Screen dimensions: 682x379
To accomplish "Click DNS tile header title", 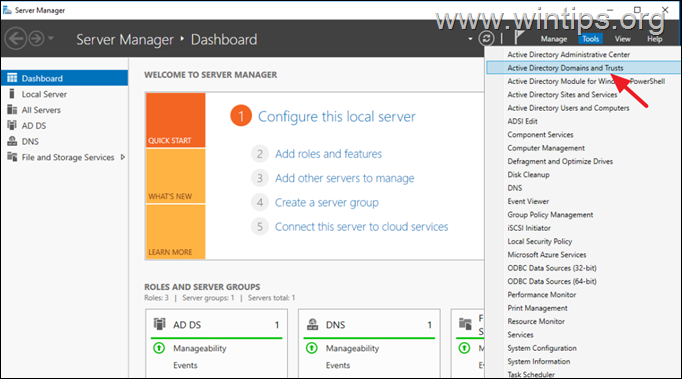I will click(335, 325).
